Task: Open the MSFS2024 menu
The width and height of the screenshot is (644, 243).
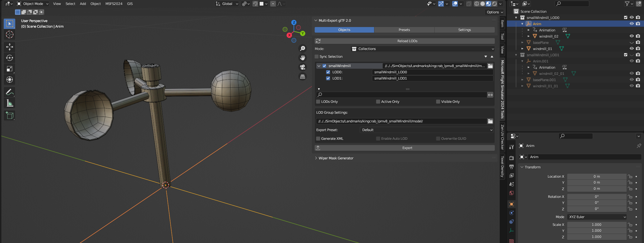Action: pos(114,4)
